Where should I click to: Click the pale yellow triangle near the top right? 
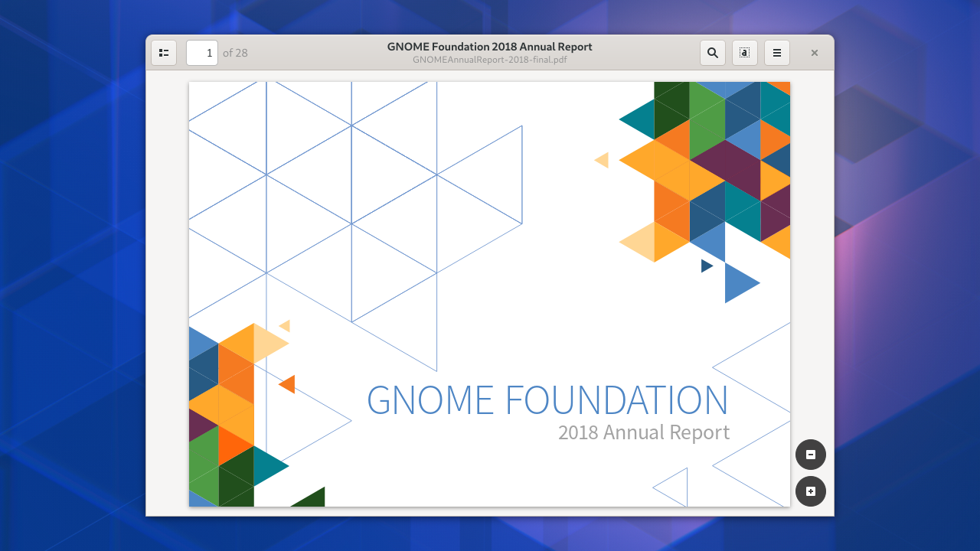pyautogui.click(x=603, y=160)
